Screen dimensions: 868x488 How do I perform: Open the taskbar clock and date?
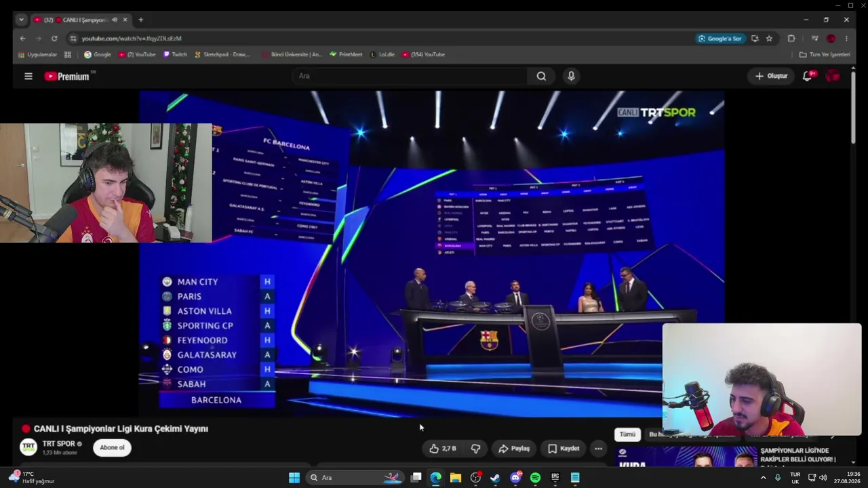848,478
